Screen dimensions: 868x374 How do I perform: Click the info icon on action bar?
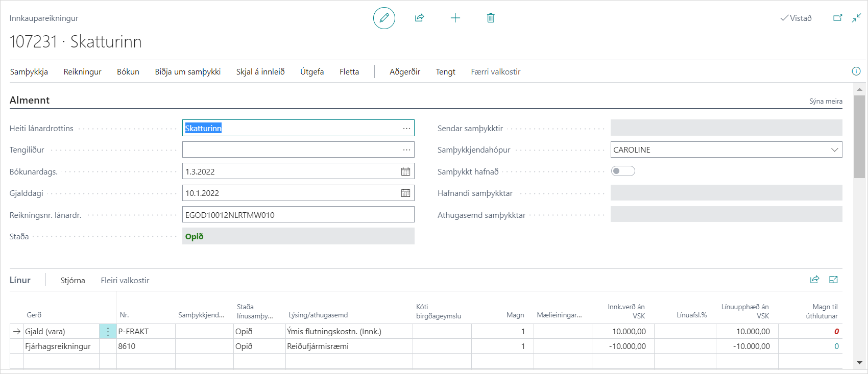pyautogui.click(x=856, y=71)
